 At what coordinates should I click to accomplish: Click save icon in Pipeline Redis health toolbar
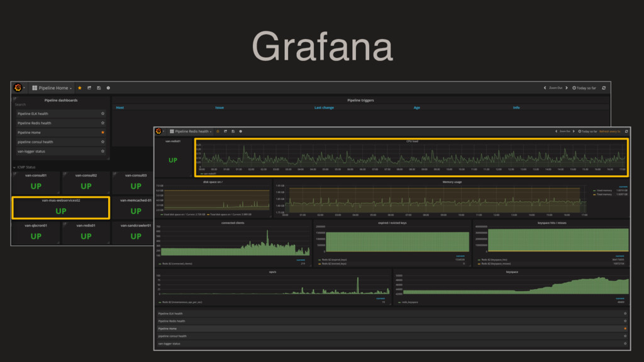(233, 131)
